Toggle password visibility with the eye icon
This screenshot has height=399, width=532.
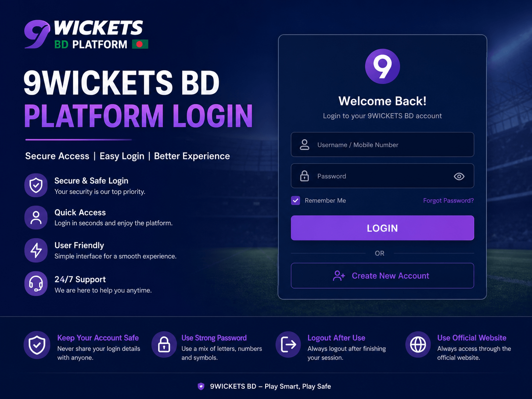coord(459,176)
